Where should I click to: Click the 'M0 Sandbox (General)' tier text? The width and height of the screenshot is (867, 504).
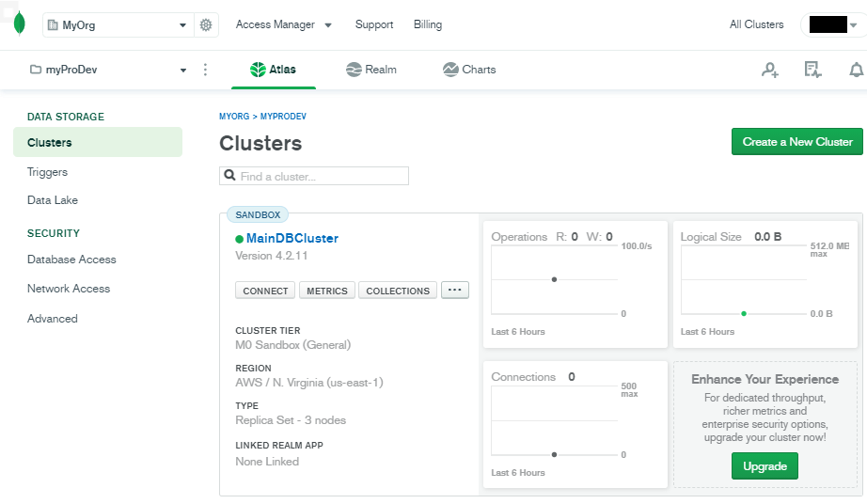pos(293,345)
